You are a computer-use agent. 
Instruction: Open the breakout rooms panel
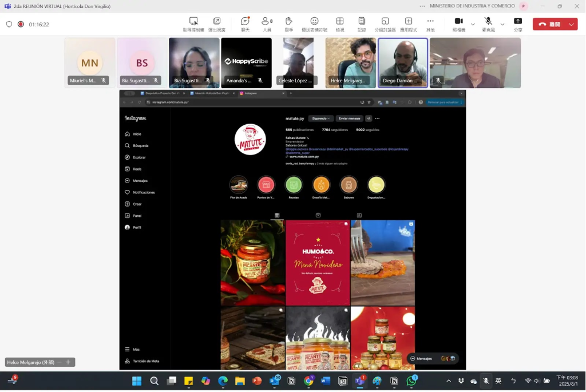[385, 24]
